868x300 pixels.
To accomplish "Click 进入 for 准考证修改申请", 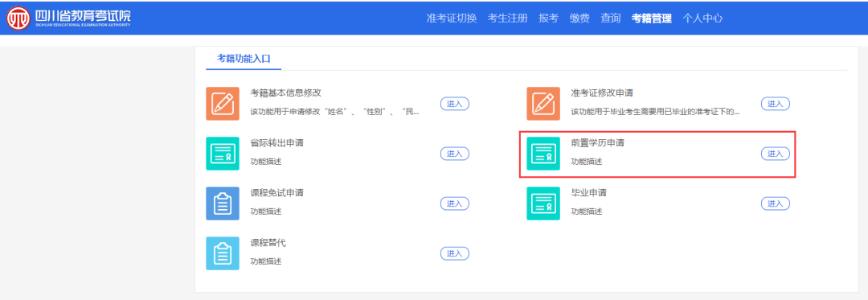I will [775, 104].
